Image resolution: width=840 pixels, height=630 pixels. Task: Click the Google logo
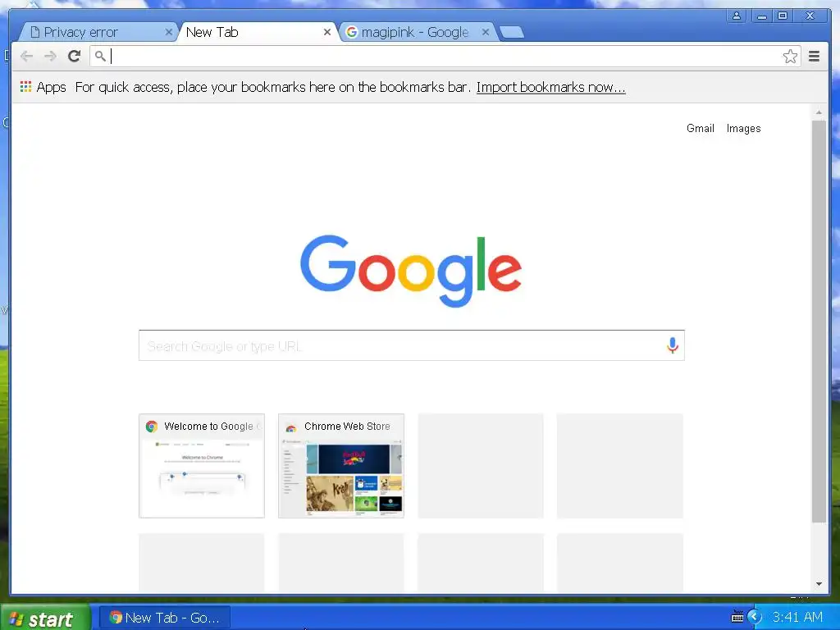[411, 271]
